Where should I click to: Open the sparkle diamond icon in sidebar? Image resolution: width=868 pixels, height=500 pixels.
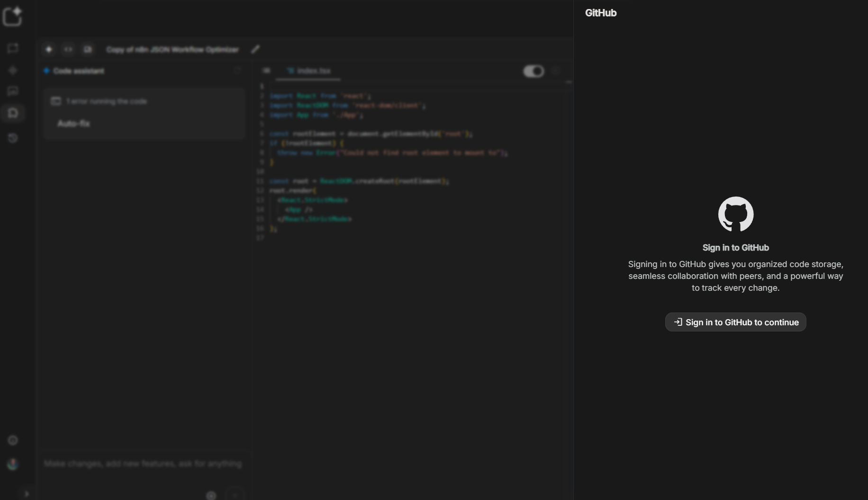coord(13,71)
